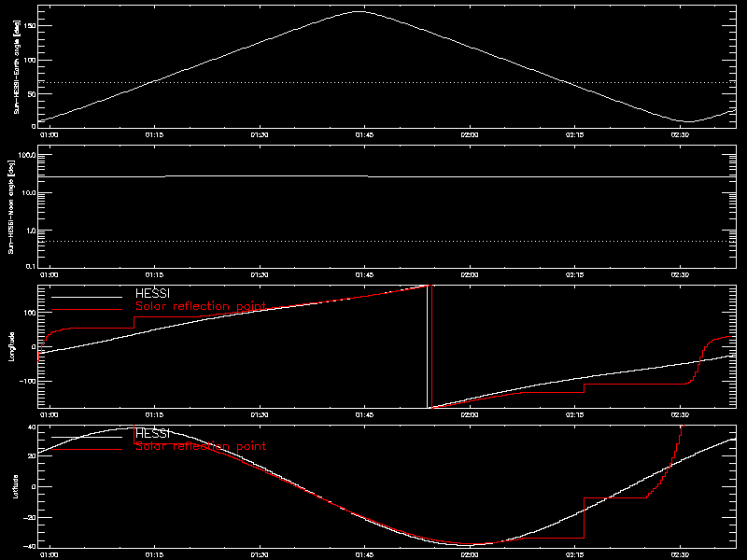Click '02:00' time label under Latitude plot

pyautogui.click(x=470, y=555)
